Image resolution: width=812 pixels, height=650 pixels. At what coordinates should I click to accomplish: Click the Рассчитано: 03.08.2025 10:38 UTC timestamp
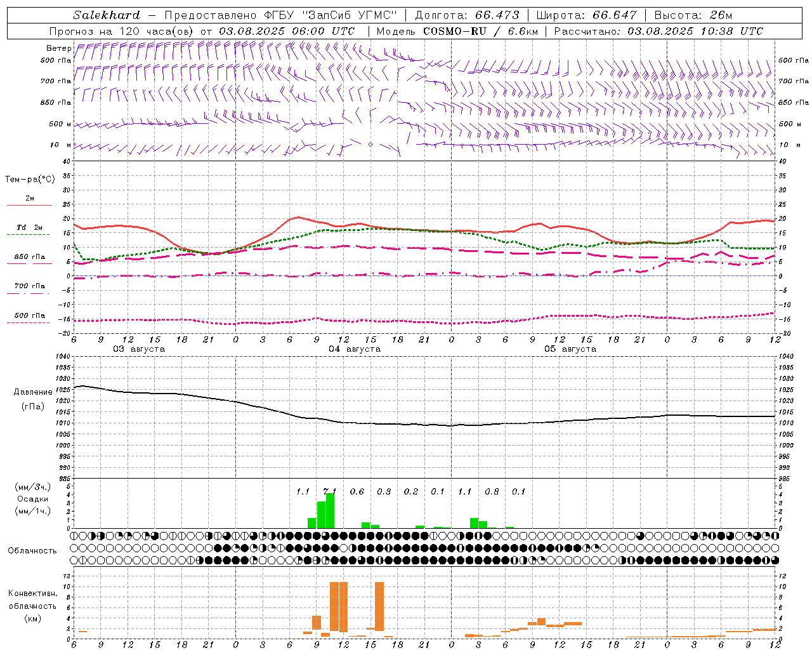pyautogui.click(x=658, y=31)
